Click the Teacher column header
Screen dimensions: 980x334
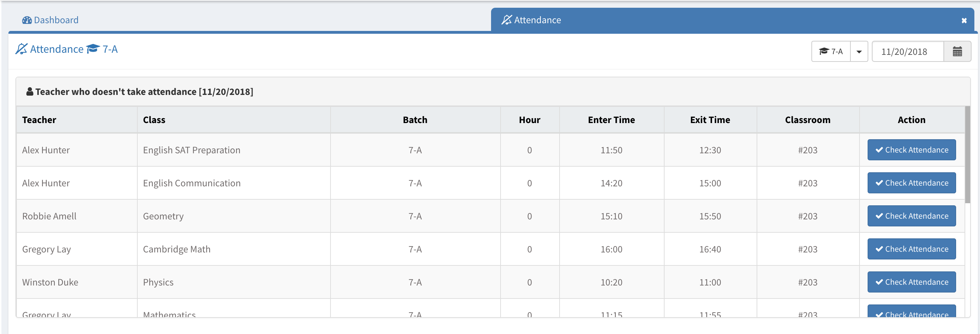(x=39, y=120)
